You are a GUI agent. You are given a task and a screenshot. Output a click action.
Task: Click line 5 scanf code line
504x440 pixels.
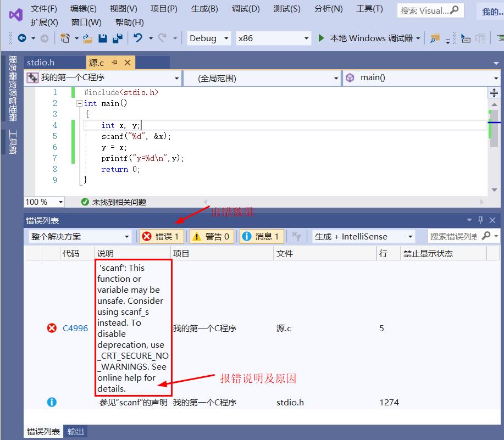click(x=136, y=136)
